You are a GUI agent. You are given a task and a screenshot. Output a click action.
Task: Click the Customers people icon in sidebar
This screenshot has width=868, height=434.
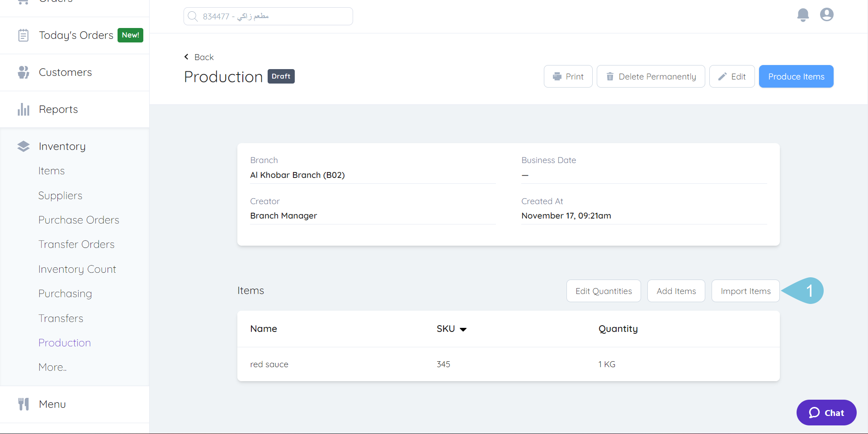tap(23, 72)
